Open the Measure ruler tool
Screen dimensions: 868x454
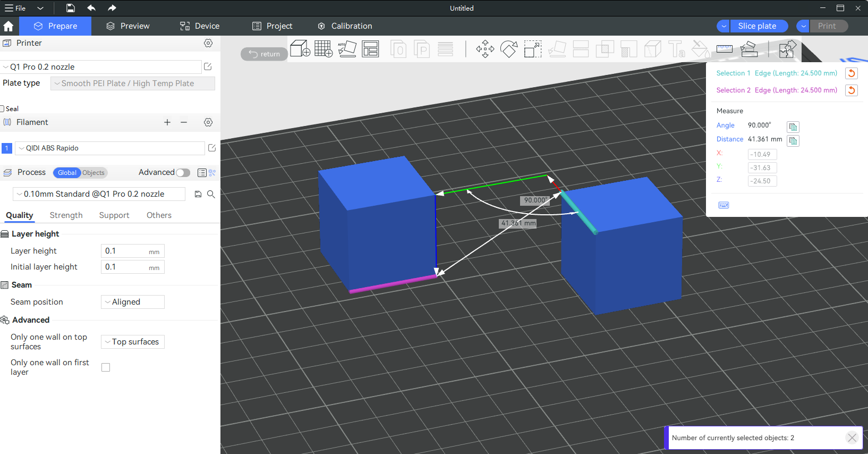pyautogui.click(x=724, y=49)
